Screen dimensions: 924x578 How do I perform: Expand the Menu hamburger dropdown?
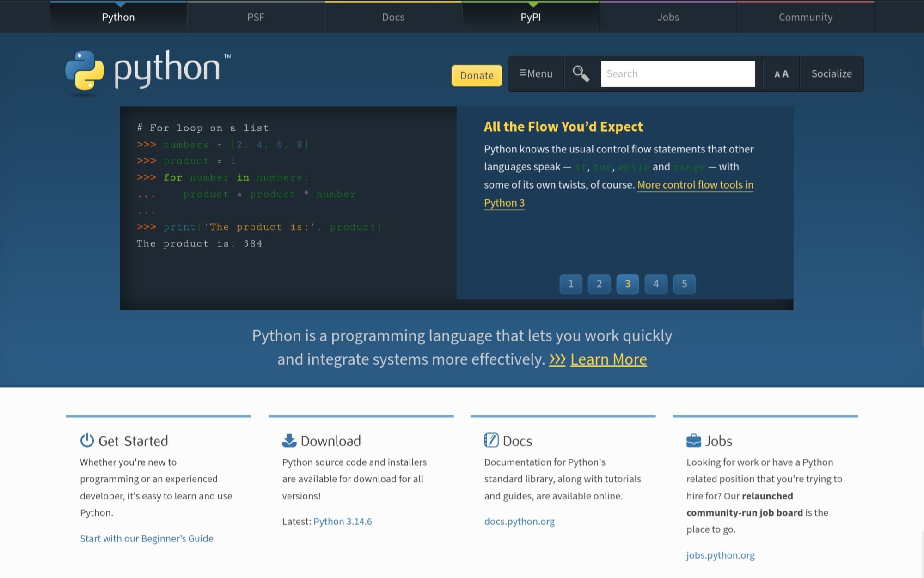tap(536, 74)
